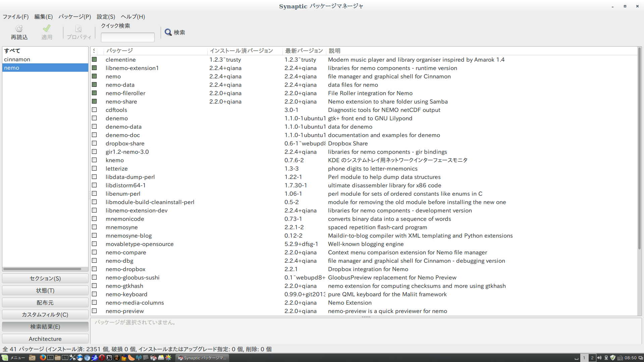Click the 状態(T) filter button
The width and height of the screenshot is (644, 362).
click(x=45, y=290)
